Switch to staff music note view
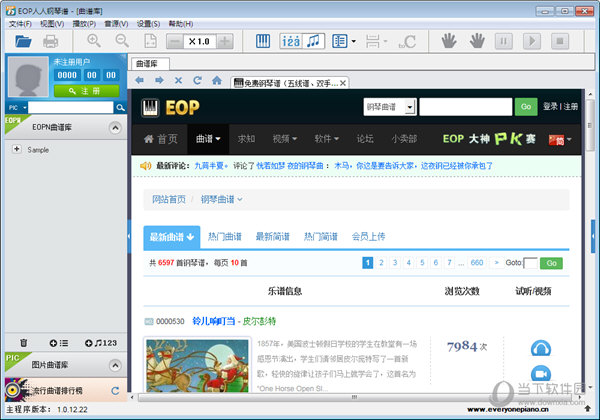The width and height of the screenshot is (600, 420). 313,41
